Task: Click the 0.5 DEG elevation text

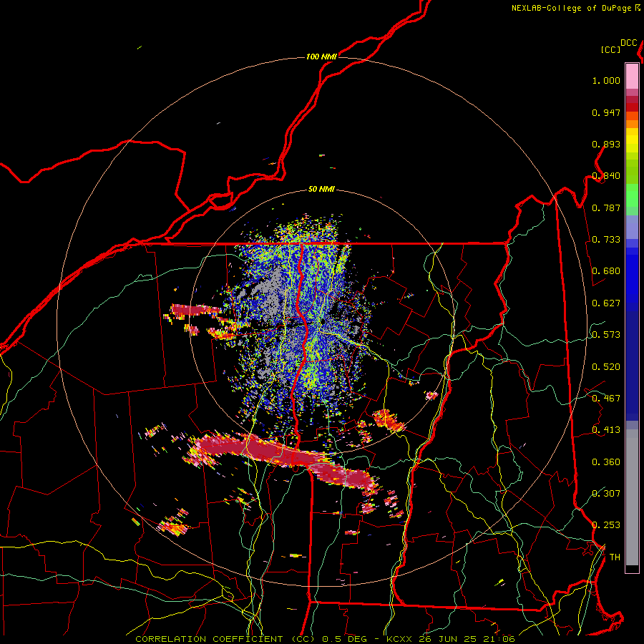Action: pos(344,639)
